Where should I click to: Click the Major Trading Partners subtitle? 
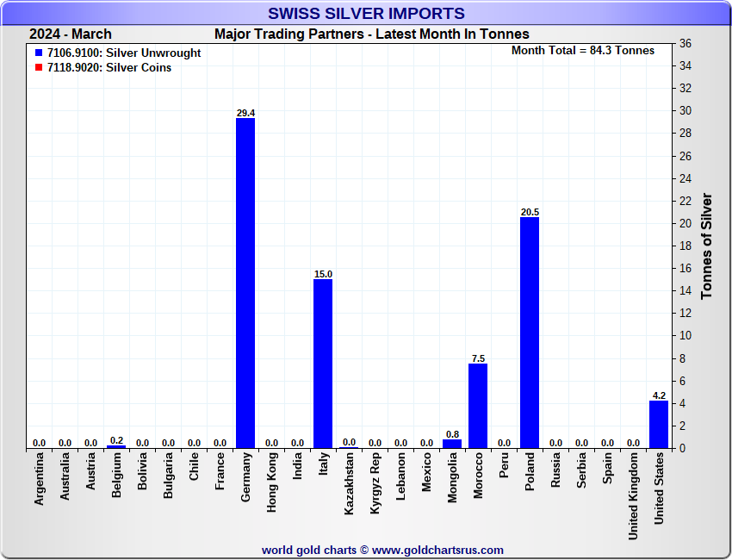371,34
